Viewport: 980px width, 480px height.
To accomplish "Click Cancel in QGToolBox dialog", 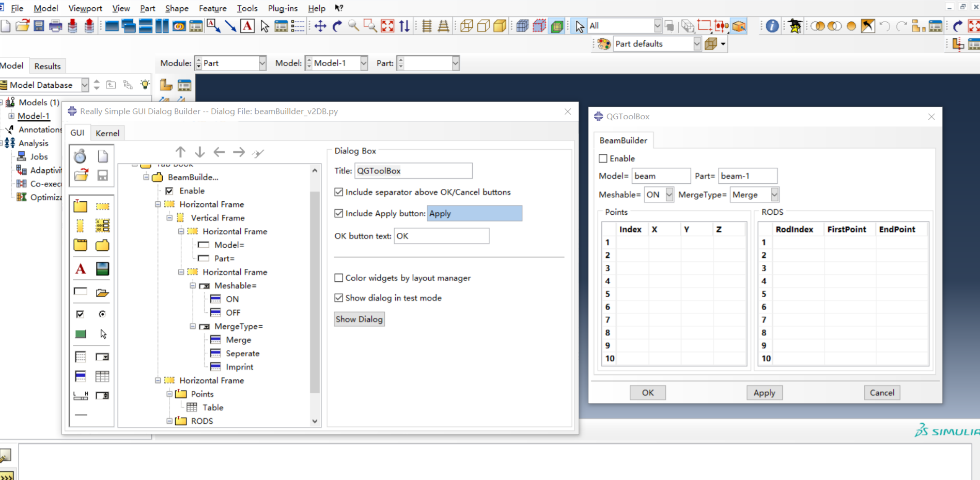I will click(882, 393).
